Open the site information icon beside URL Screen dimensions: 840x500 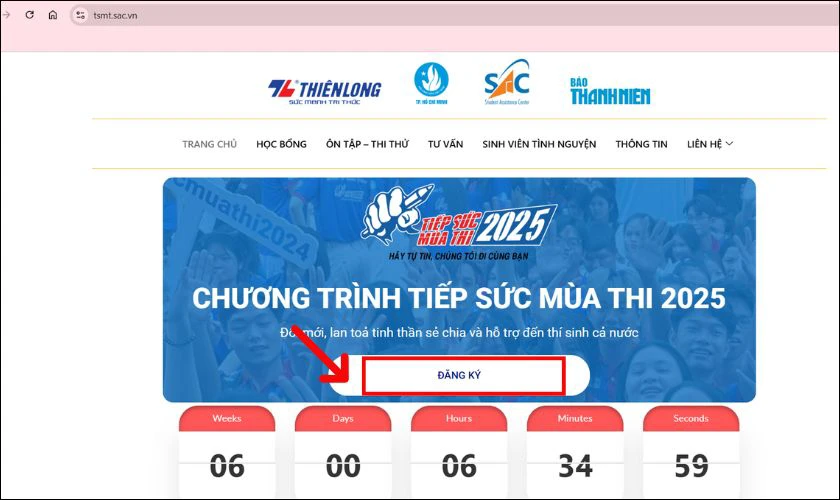click(80, 15)
